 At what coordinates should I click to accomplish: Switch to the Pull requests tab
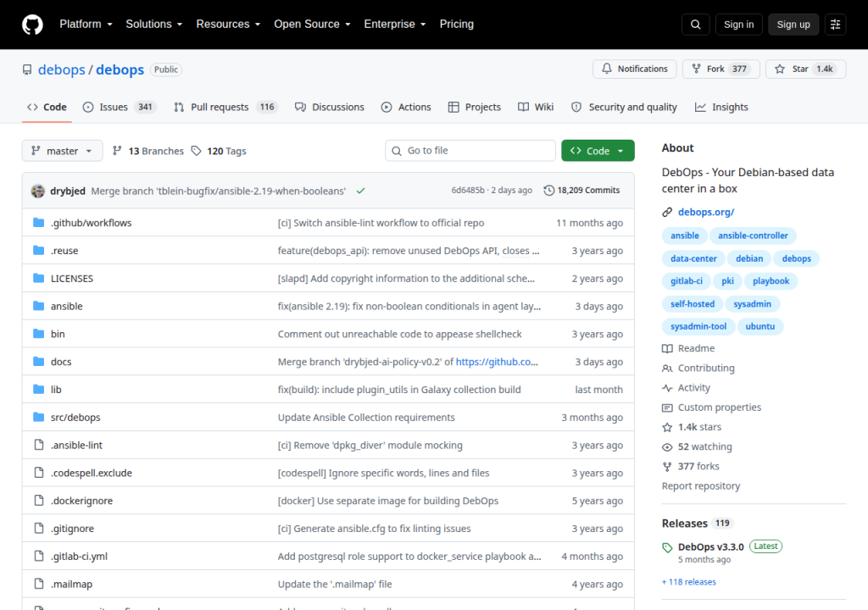click(225, 107)
